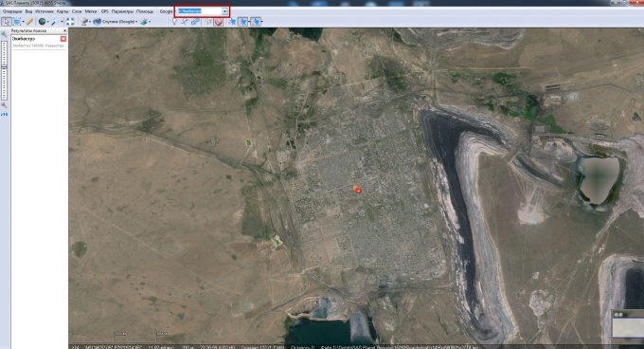Image resolution: width=644 pixels, height=349 pixels.
Task: Open the layers selection dropdown icon
Action: pos(144,22)
